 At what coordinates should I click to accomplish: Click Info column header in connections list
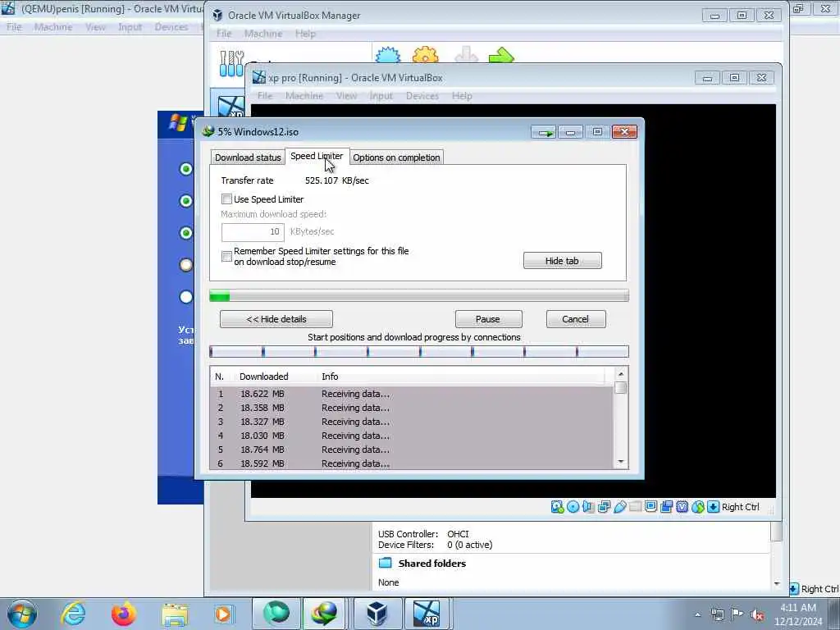pyautogui.click(x=330, y=377)
